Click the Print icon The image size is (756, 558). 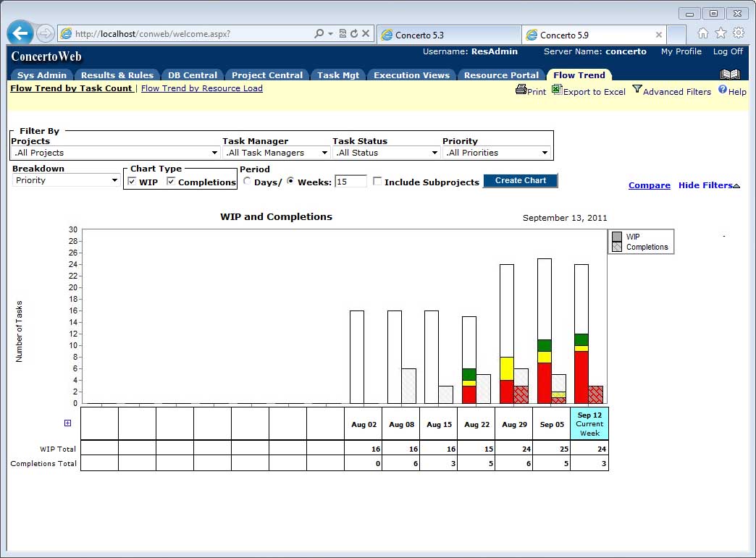(521, 90)
